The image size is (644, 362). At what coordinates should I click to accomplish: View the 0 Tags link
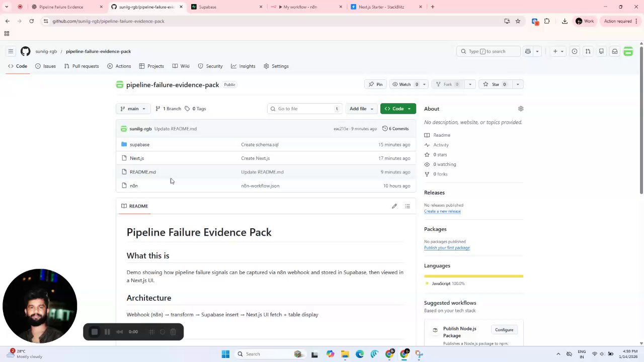tap(195, 109)
